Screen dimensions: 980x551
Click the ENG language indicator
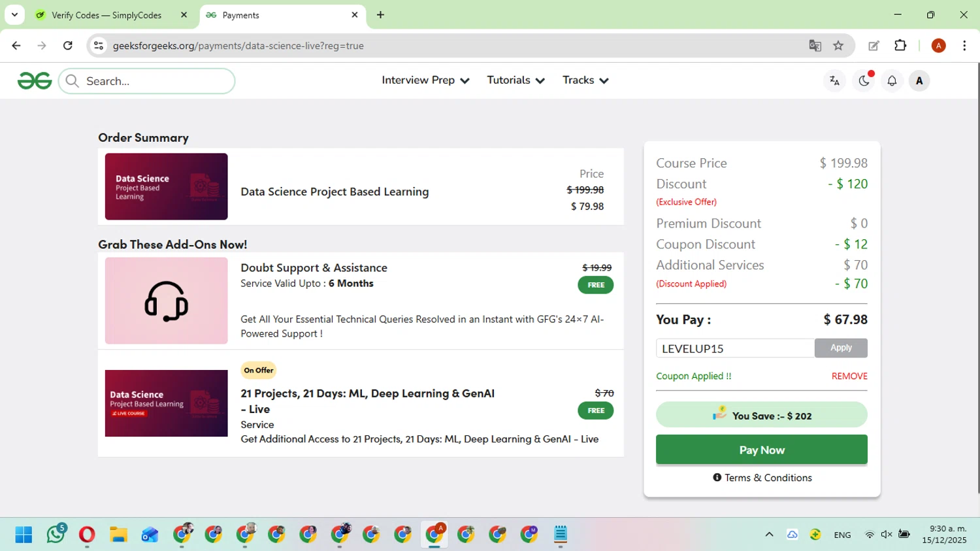[842, 535]
